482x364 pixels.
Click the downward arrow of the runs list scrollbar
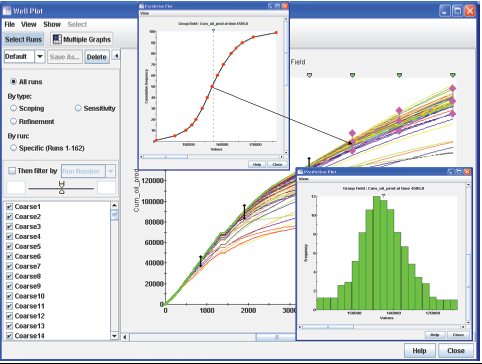tap(114, 336)
